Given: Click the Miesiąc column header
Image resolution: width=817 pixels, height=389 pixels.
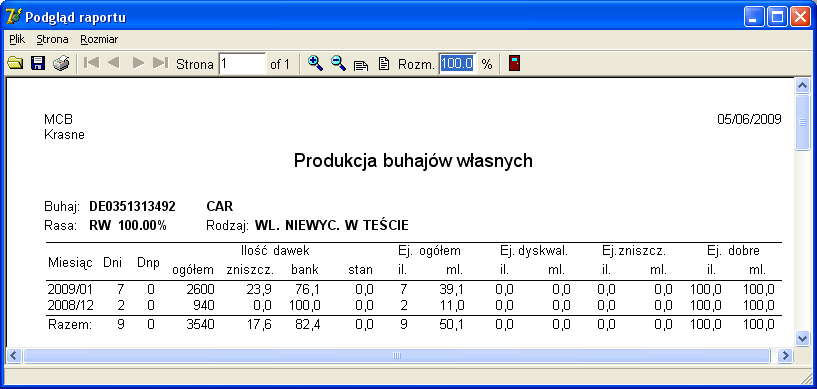Looking at the screenshot, I should point(70,263).
